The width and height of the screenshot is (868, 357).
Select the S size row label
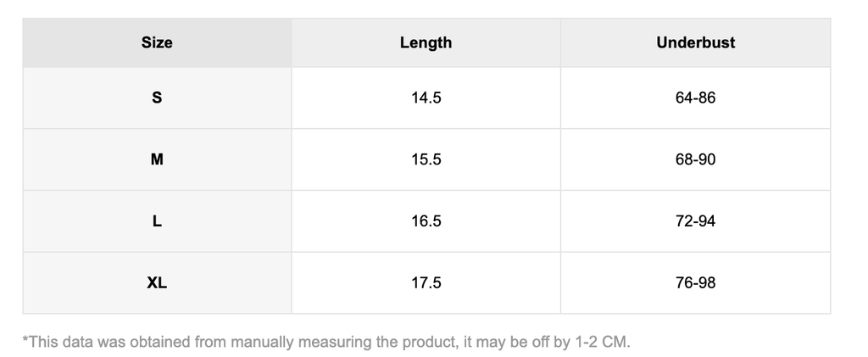(x=157, y=98)
